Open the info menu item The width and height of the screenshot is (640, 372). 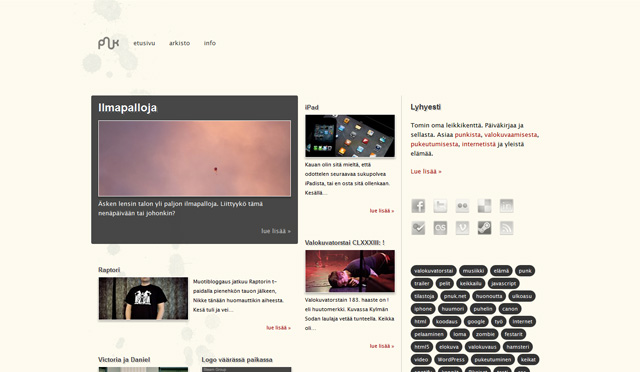210,43
